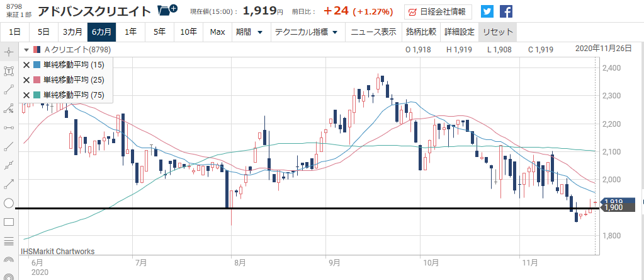Select the plain ray line tool
This screenshot has width=644, height=280.
click(x=9, y=146)
